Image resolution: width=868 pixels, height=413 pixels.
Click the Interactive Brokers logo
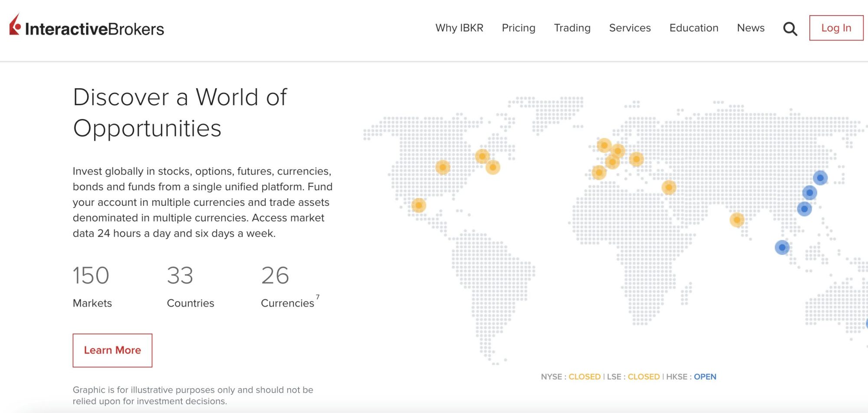click(x=87, y=27)
